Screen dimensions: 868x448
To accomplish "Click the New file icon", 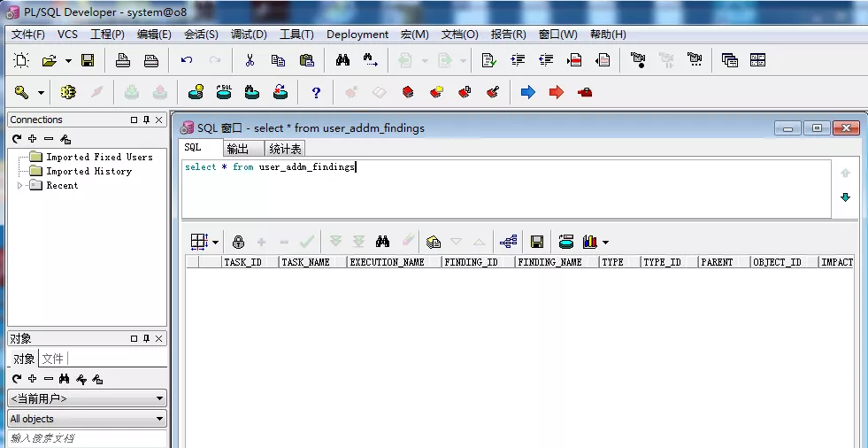I will coord(21,60).
